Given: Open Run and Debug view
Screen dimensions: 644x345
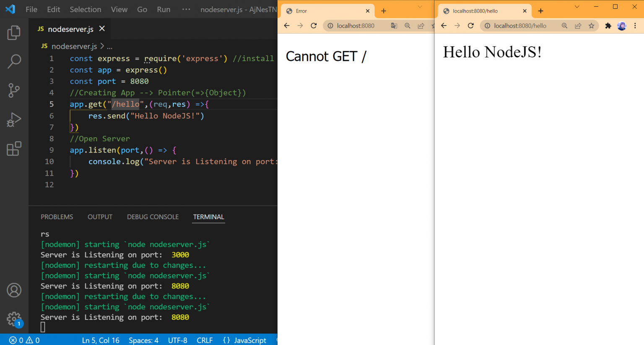Looking at the screenshot, I should coord(14,119).
